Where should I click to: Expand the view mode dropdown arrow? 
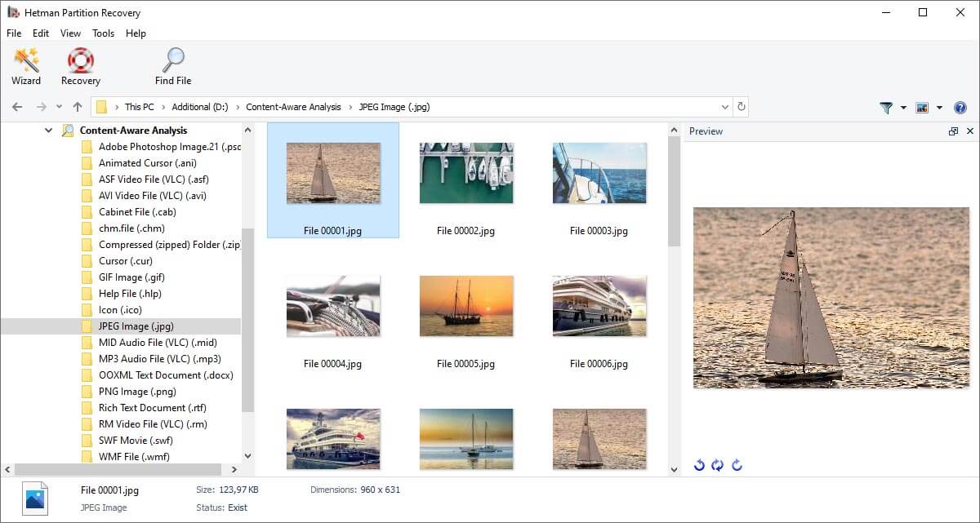(939, 108)
